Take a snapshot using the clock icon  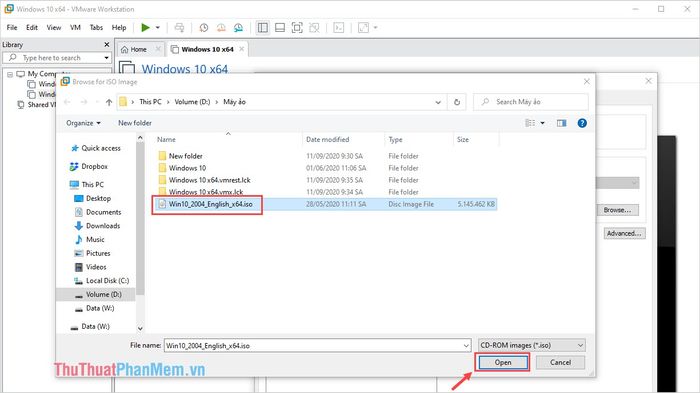(204, 28)
